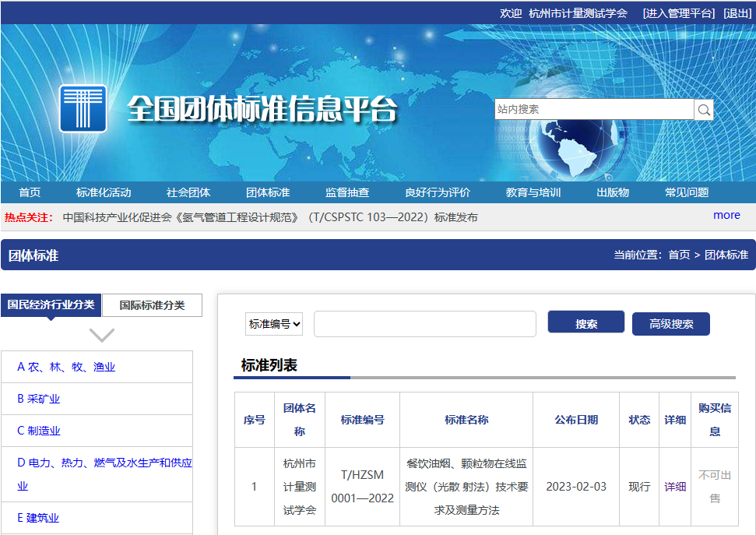Image resolution: width=756 pixels, height=535 pixels.
Task: Click the T/HZSM 0001—2022 standard number cell
Action: 363,487
